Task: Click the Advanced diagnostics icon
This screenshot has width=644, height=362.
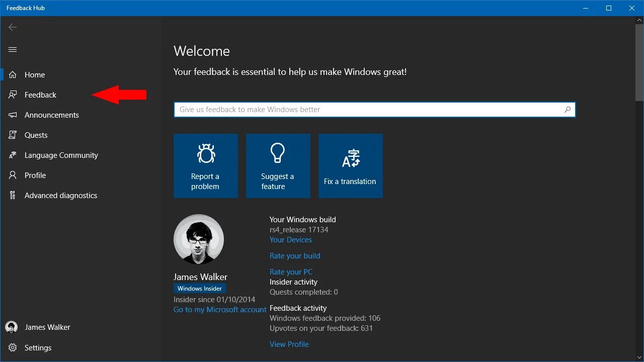Action: coord(13,195)
